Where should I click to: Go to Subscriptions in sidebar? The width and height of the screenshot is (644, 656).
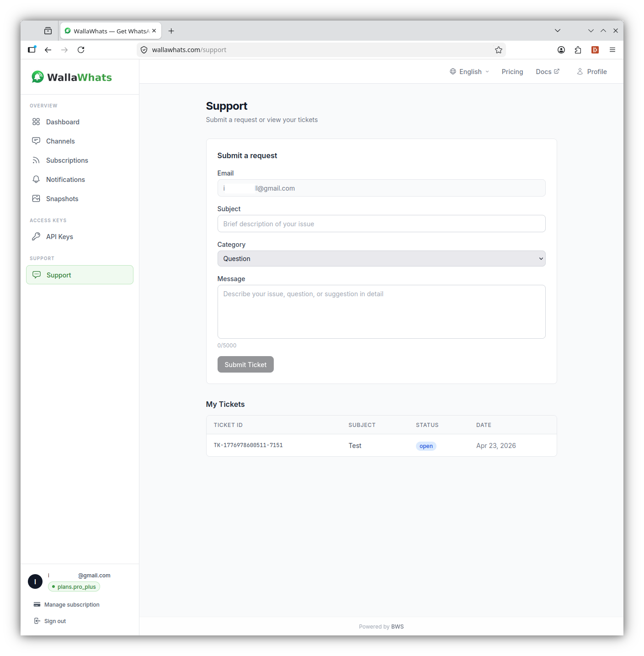click(80, 160)
